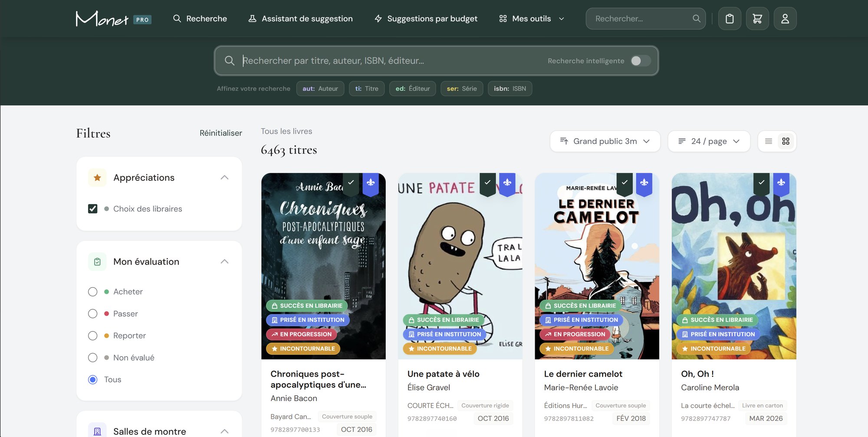The image size is (868, 437).
Task: Click Prisé en institution badge on Une patate à vélo
Action: click(444, 334)
